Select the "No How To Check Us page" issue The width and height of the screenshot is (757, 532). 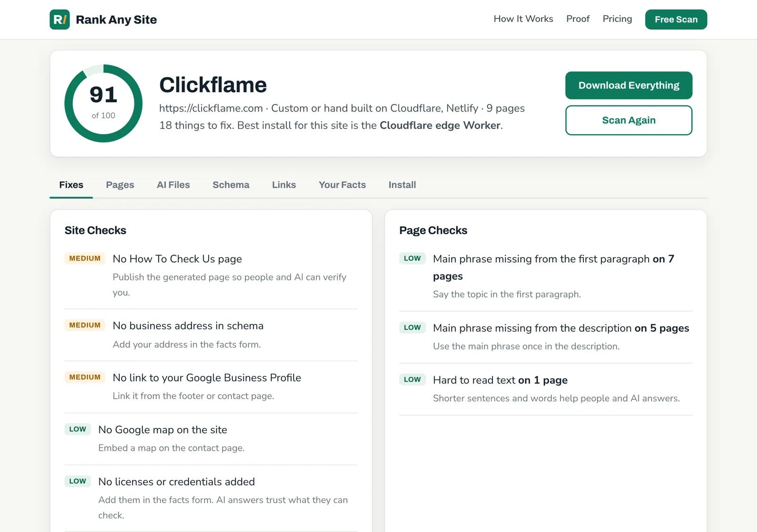pos(177,259)
